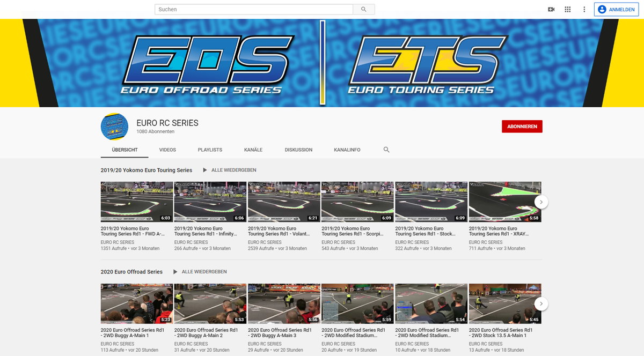Open the PLAYLISTS tab

210,150
